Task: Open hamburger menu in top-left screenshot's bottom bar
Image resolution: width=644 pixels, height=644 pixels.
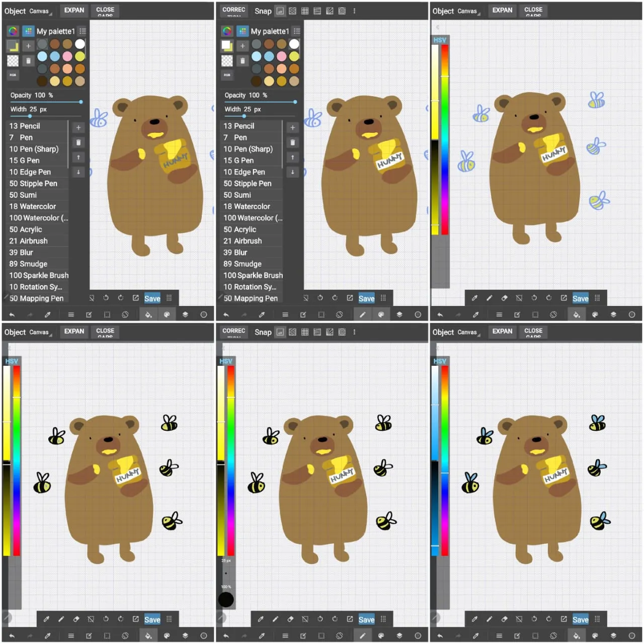Action: 71,314
